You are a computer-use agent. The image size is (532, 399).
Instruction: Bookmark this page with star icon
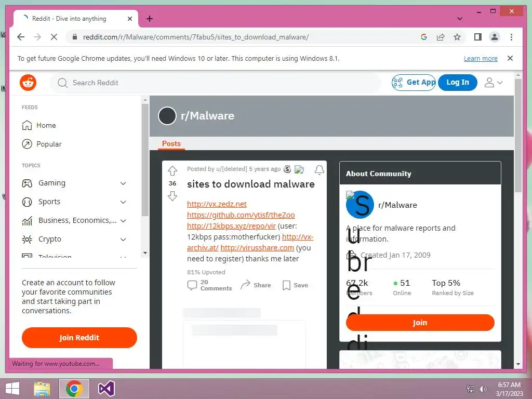tap(457, 37)
